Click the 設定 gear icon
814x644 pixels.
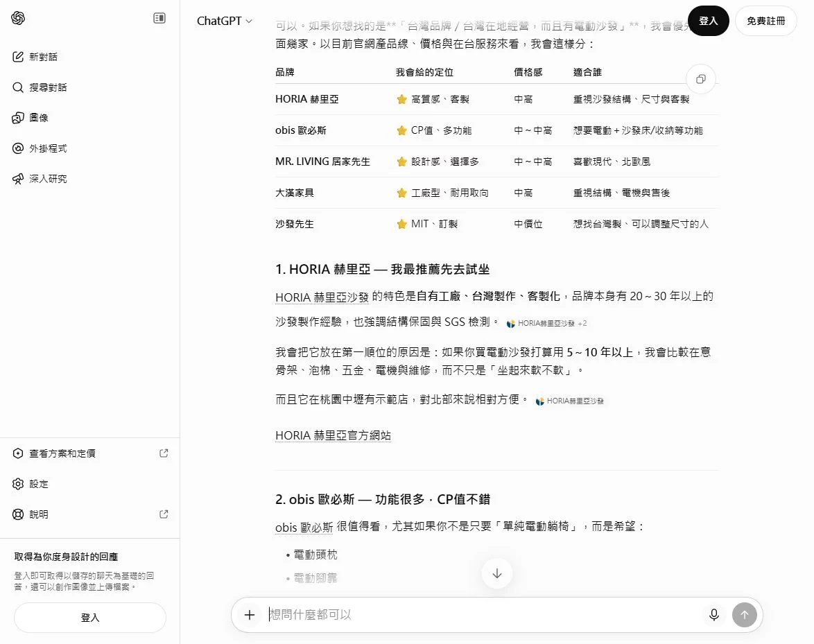click(18, 484)
